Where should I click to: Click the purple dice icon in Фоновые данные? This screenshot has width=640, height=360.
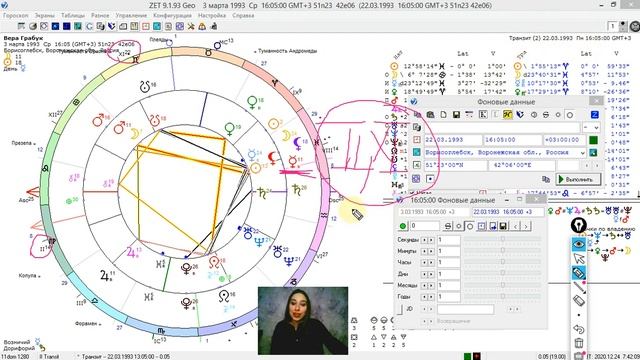tap(416, 179)
